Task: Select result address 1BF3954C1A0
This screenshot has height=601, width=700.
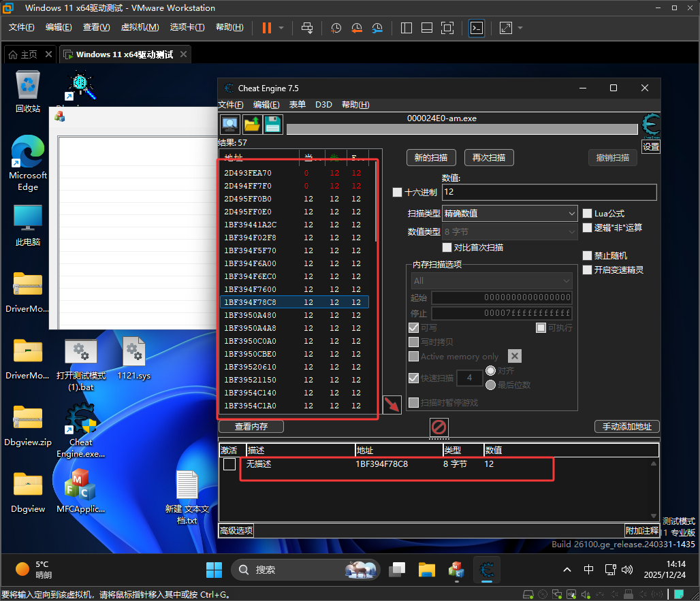Action: (x=250, y=406)
